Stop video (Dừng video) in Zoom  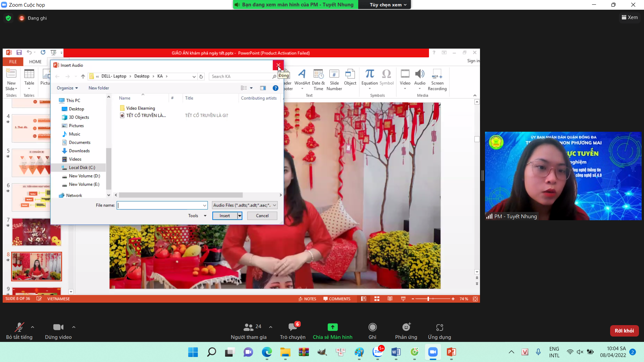click(58, 327)
